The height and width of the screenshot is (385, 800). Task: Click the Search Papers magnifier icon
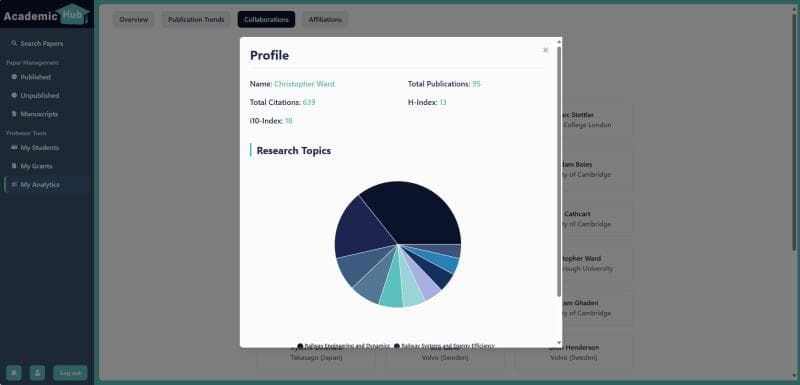point(14,43)
